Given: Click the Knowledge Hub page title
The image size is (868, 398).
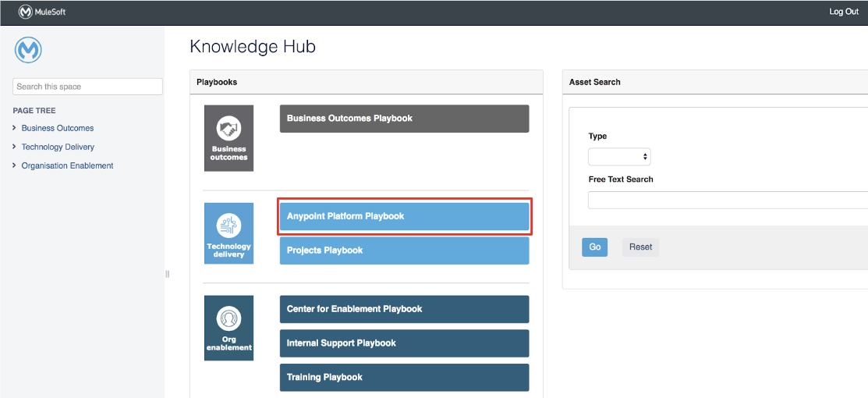Looking at the screenshot, I should tap(253, 47).
